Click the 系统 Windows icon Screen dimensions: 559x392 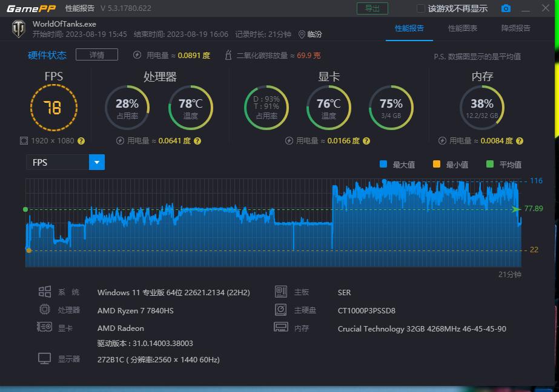click(45, 292)
